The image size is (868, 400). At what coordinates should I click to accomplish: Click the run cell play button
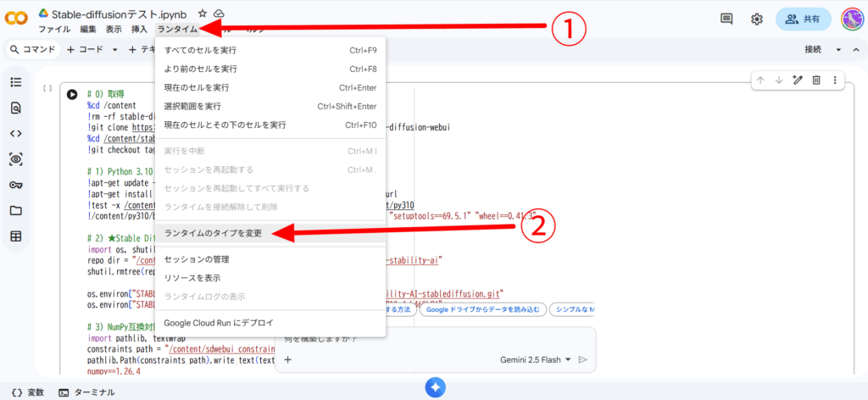[72, 94]
